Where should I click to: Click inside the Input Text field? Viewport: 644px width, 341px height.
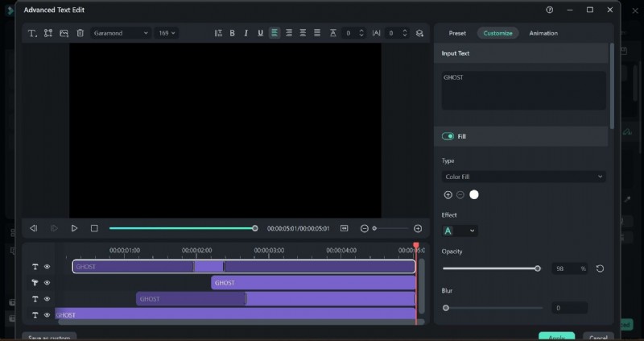(x=523, y=90)
